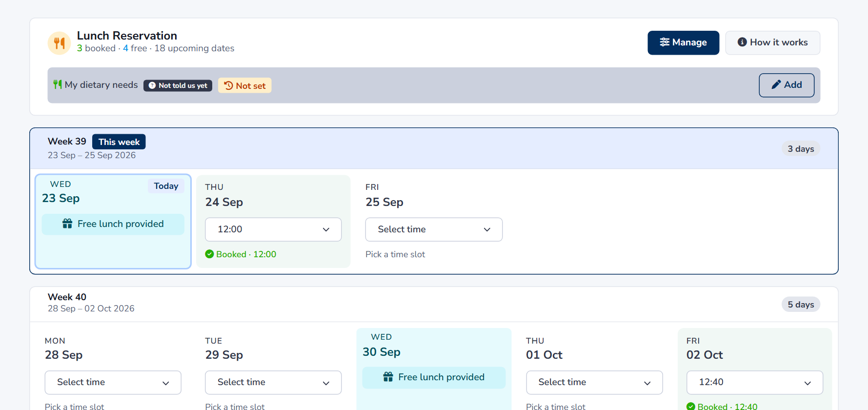This screenshot has height=410, width=868.
Task: Click the 18 upcoming dates summary text
Action: [x=194, y=48]
